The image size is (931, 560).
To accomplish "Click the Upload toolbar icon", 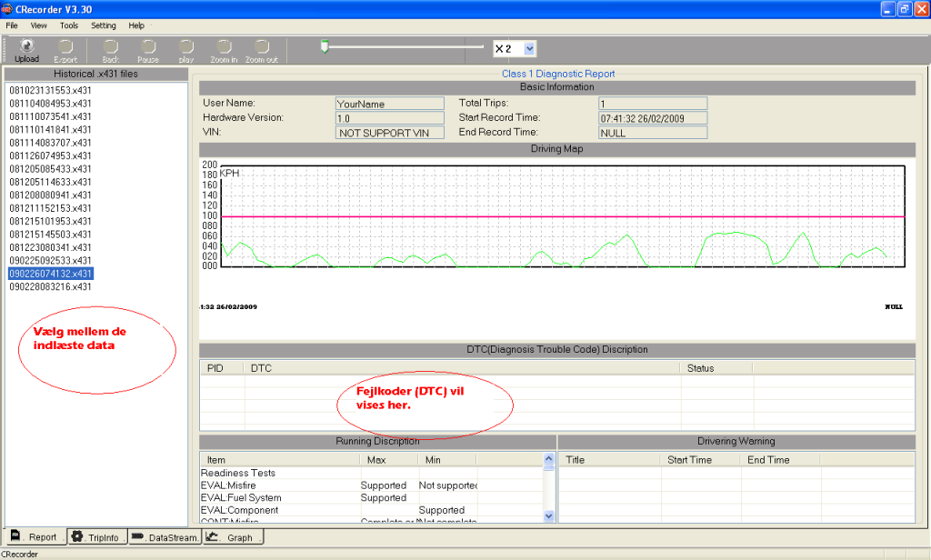I will (26, 49).
